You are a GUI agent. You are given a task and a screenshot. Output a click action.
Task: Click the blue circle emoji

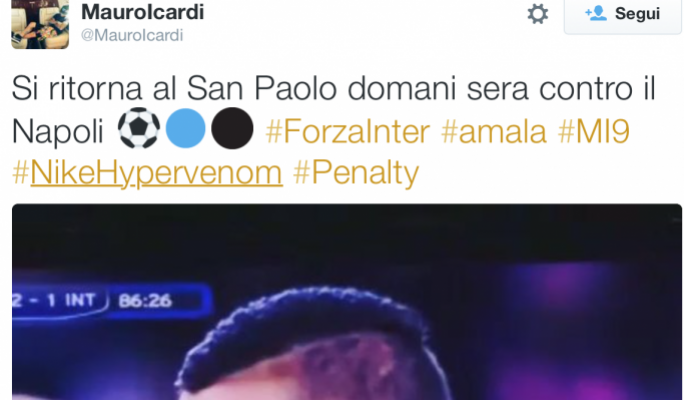pos(185,129)
